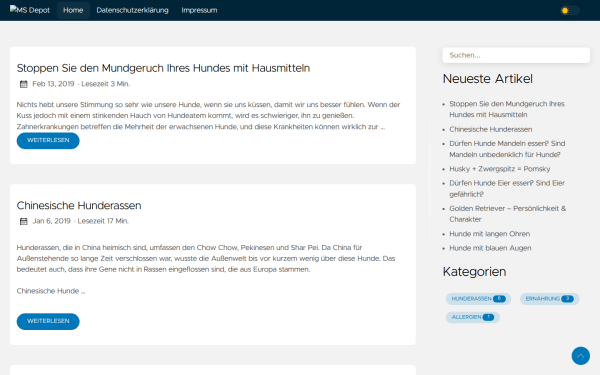Open sidebar link Chinesische Hunderassen
Screen dimensions: 600x375
click(x=491, y=129)
